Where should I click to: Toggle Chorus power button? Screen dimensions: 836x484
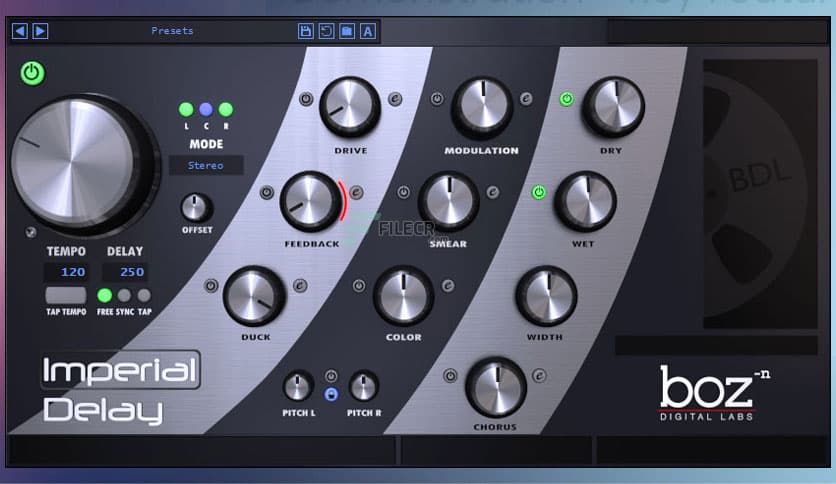[x=451, y=376]
